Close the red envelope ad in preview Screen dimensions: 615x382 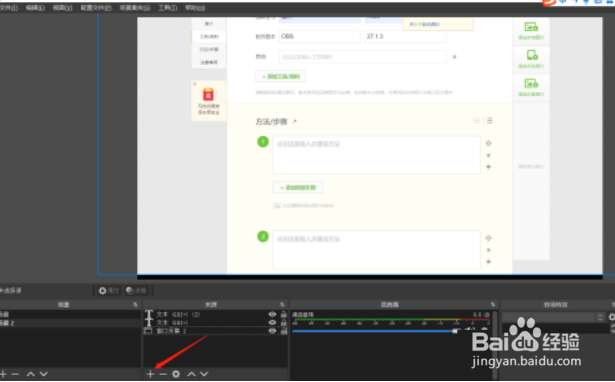(195, 84)
